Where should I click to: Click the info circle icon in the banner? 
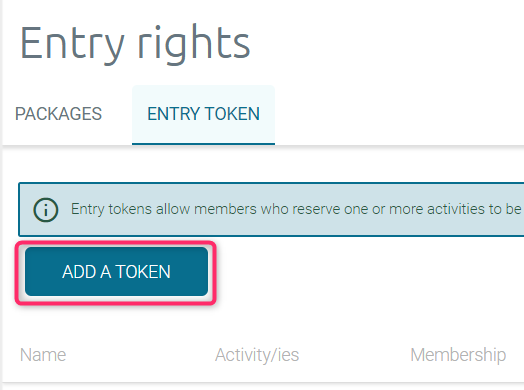[46, 210]
